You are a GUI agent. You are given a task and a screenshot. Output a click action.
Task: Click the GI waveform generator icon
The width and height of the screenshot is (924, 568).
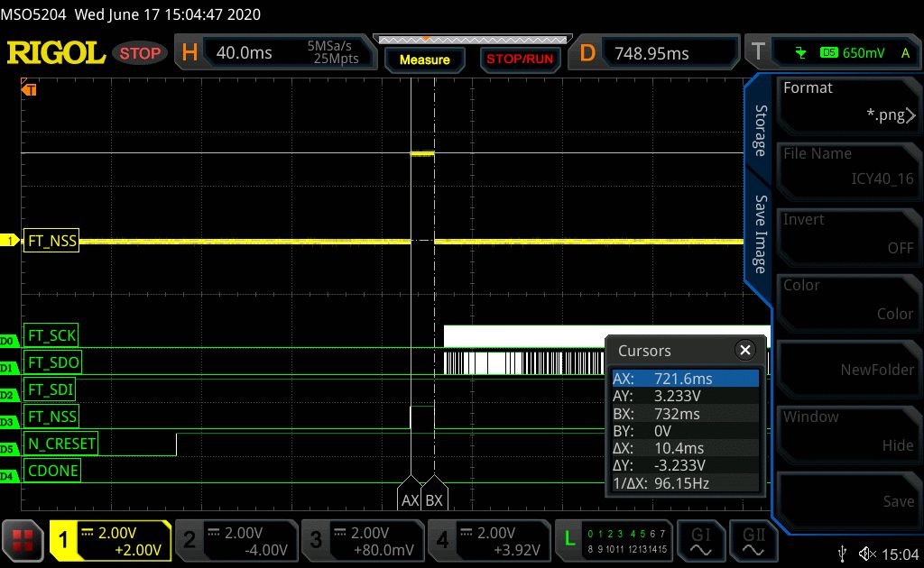[x=700, y=540]
